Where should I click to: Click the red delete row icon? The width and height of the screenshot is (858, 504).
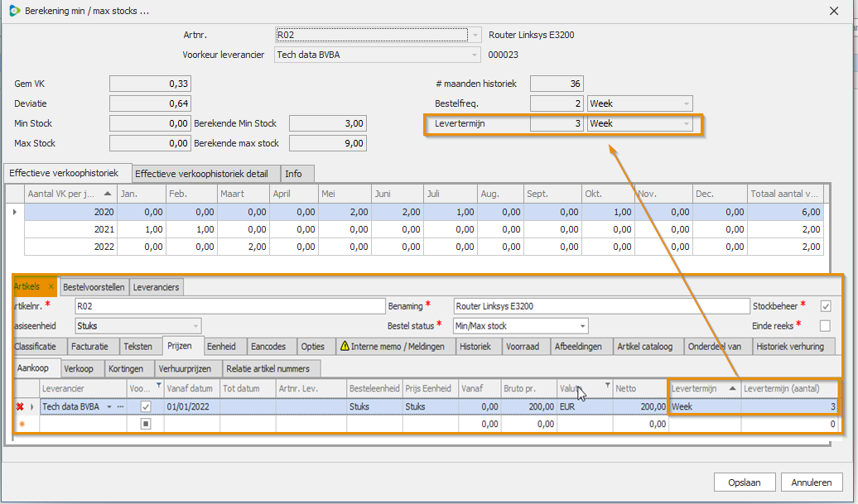click(x=19, y=407)
